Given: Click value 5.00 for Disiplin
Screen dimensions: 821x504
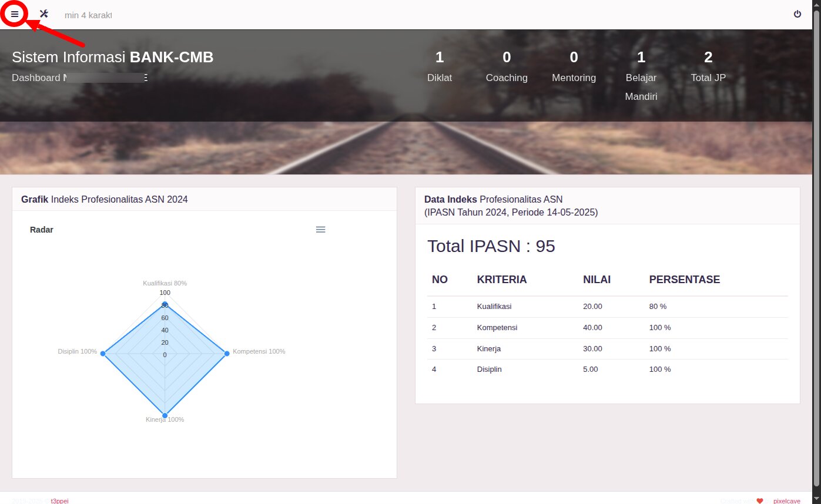Looking at the screenshot, I should (x=590, y=369).
